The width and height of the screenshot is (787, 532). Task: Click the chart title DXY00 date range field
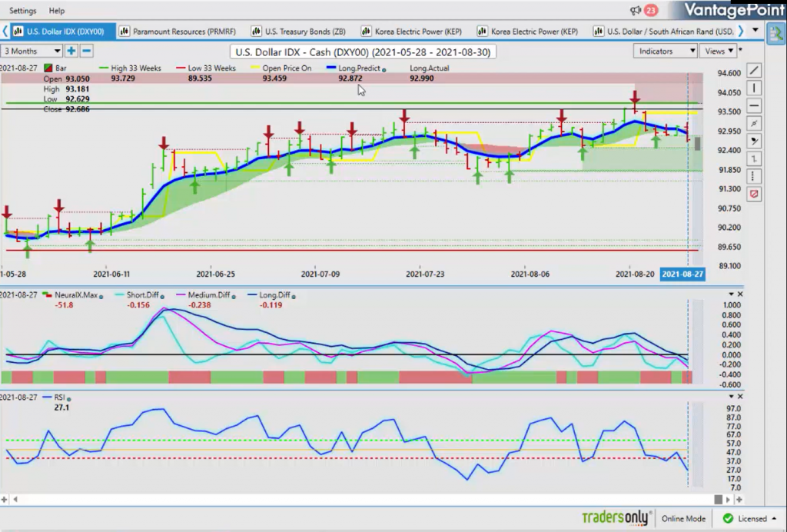click(x=363, y=52)
